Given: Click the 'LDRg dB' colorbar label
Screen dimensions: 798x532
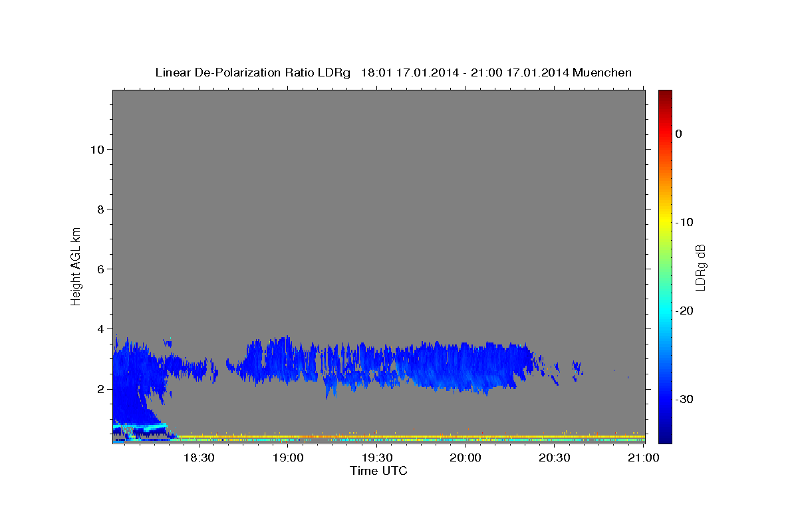Looking at the screenshot, I should (700, 267).
